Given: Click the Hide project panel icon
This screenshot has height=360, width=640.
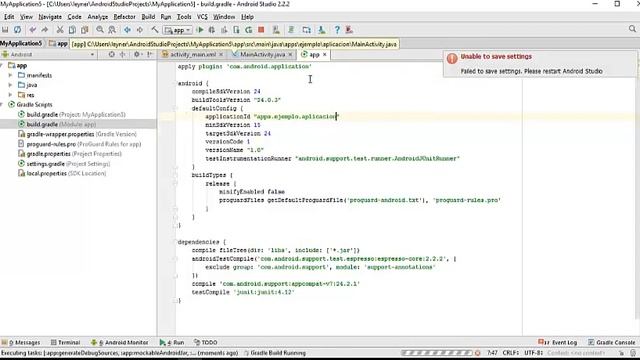Looking at the screenshot, I should [150, 54].
